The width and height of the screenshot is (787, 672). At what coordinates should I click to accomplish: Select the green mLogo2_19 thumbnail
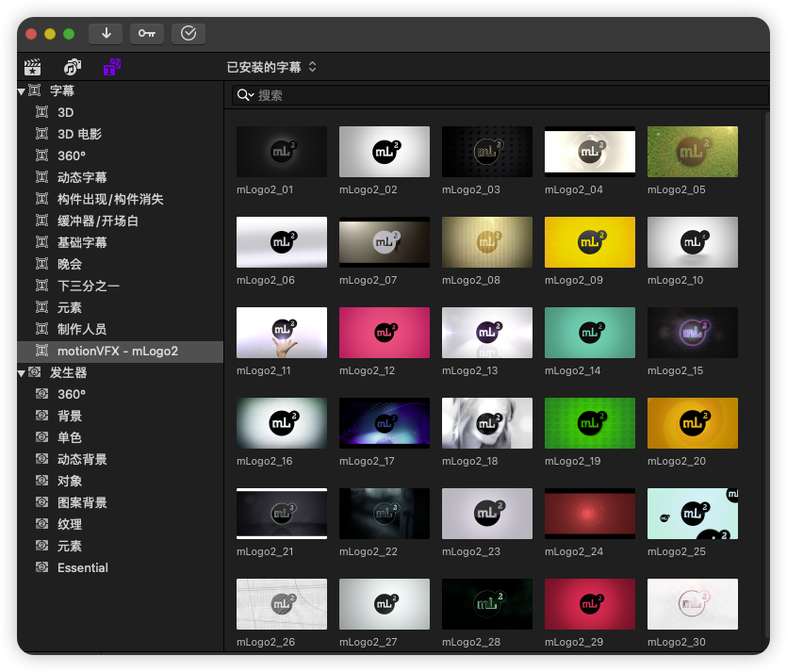coord(590,423)
